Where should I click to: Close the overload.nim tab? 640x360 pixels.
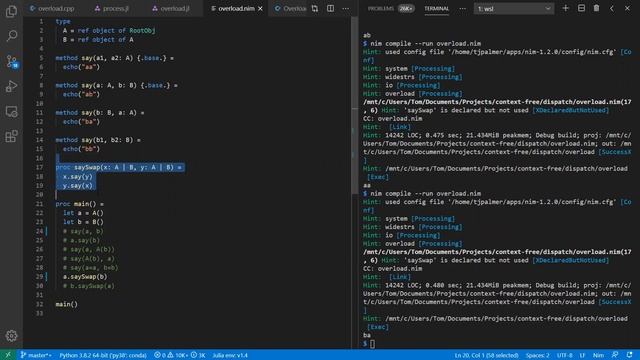260,9
